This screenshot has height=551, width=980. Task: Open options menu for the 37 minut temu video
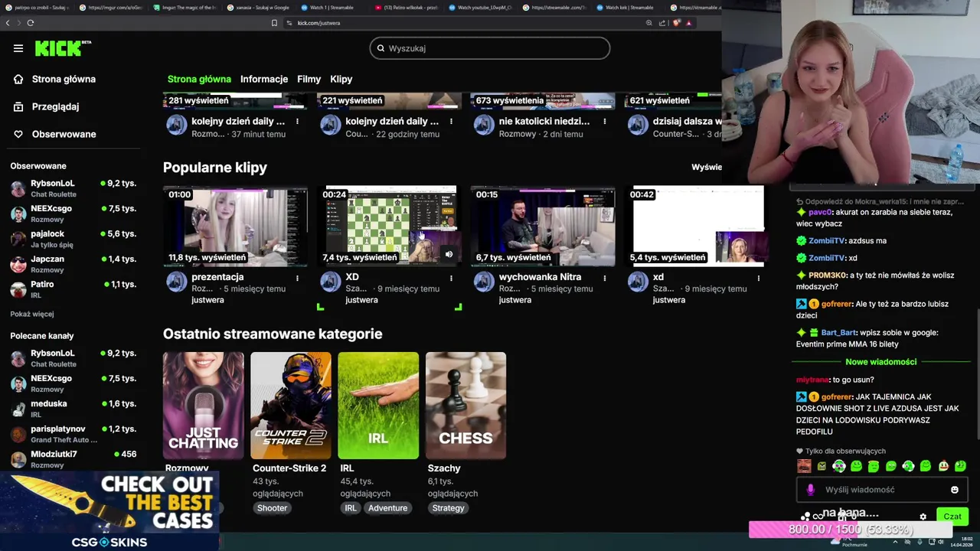(297, 121)
